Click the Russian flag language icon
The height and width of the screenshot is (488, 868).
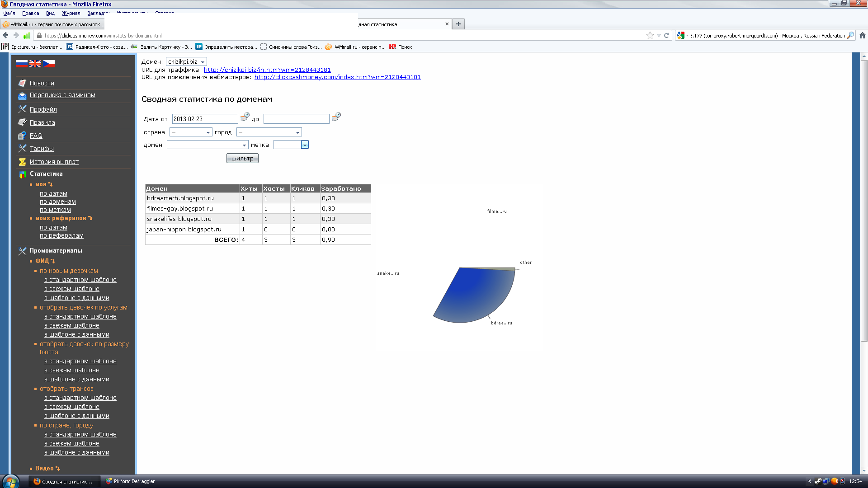(22, 64)
